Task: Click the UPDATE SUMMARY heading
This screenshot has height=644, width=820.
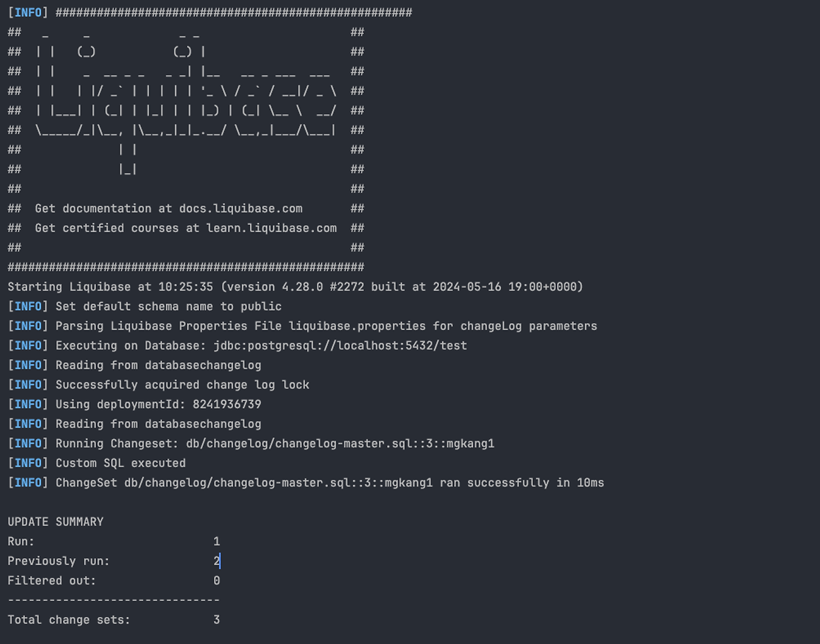Action: (56, 522)
